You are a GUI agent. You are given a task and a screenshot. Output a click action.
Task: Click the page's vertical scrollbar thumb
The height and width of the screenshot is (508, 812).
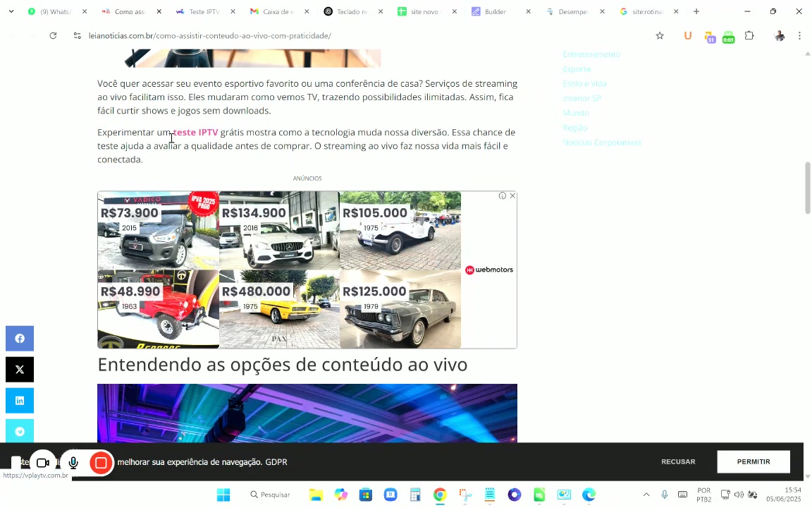[x=808, y=187]
